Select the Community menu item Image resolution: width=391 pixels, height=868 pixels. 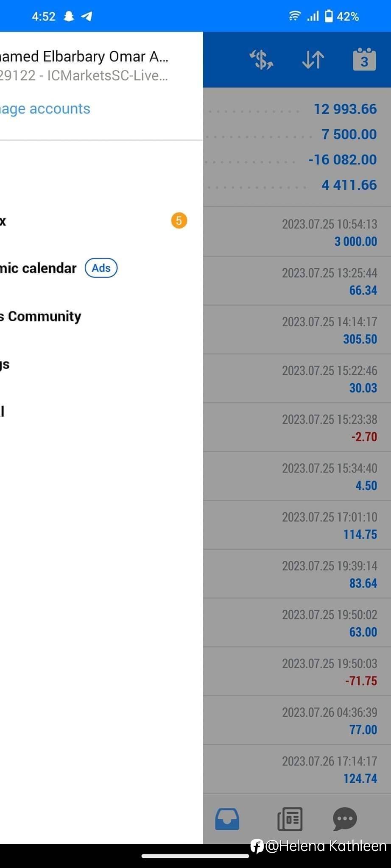point(42,316)
